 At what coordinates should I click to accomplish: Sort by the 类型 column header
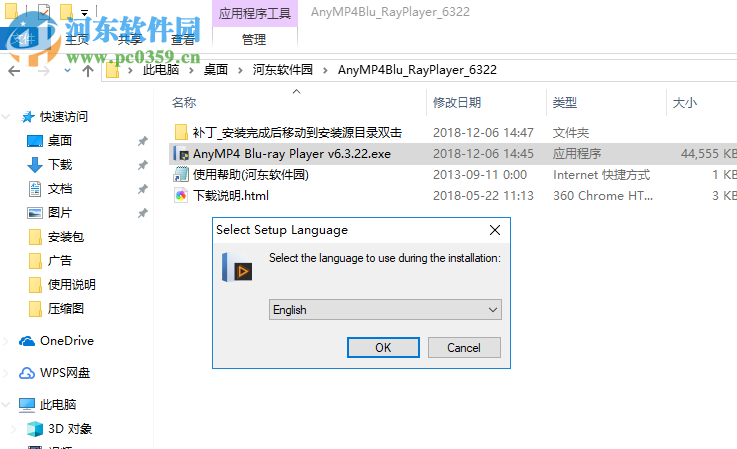(565, 102)
